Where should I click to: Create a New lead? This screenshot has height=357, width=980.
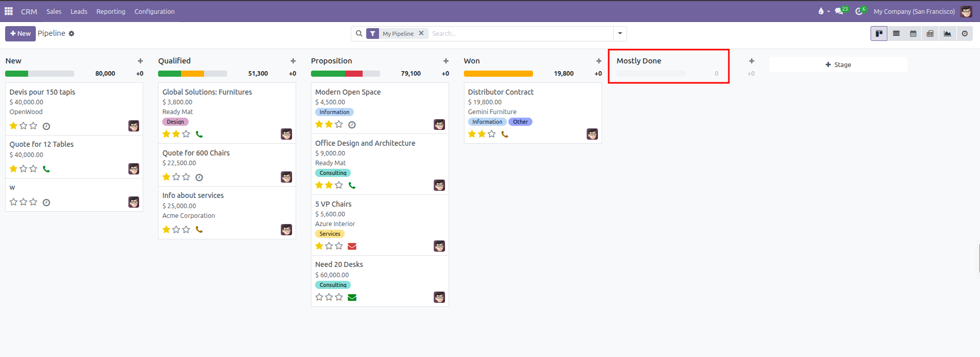pyautogui.click(x=20, y=34)
